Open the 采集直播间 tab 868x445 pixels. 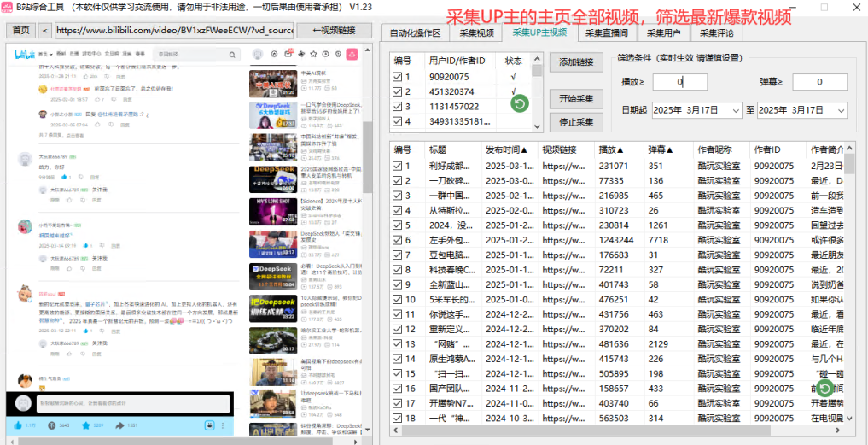(x=607, y=32)
